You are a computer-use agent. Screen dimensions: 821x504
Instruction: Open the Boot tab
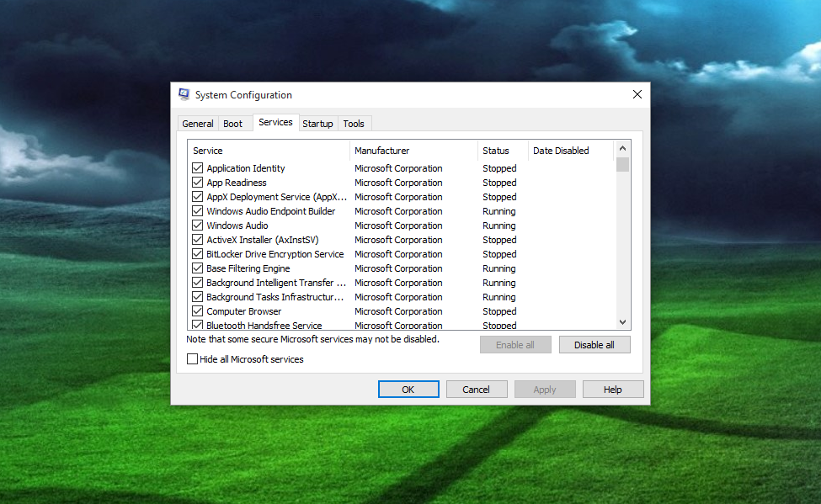point(233,124)
